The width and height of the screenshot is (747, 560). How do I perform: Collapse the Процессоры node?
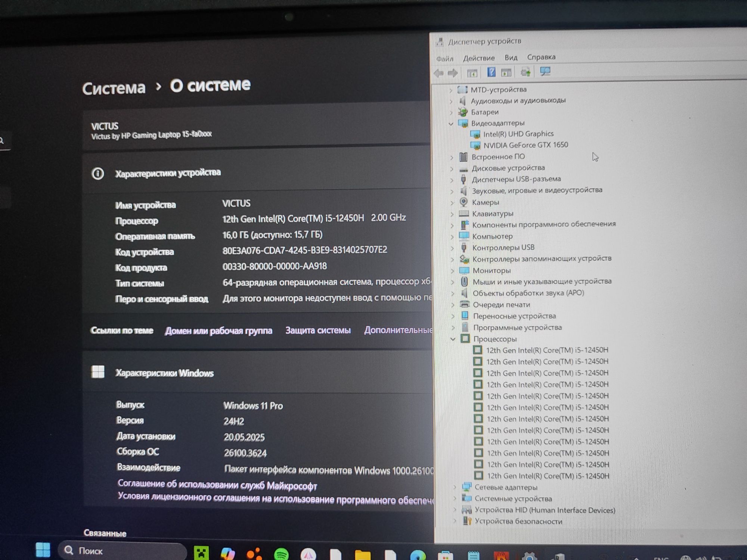(453, 339)
